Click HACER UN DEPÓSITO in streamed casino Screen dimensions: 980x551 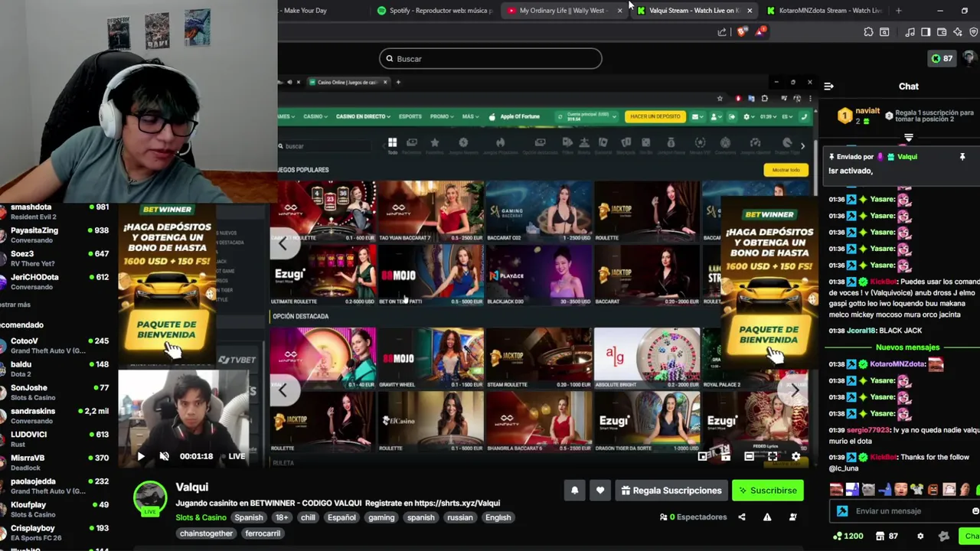pyautogui.click(x=655, y=116)
